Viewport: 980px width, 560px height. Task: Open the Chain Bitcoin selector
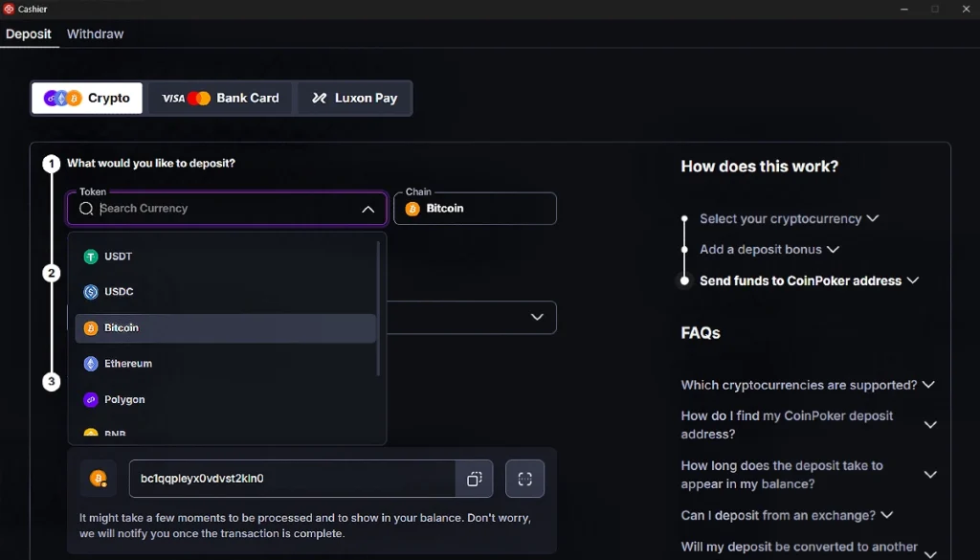pos(475,209)
